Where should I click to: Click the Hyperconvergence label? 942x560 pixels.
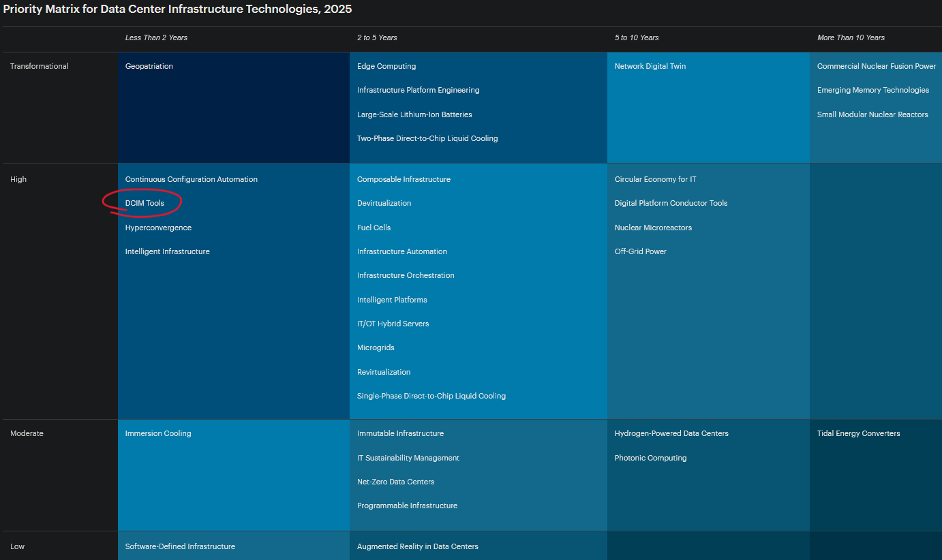[x=158, y=228]
